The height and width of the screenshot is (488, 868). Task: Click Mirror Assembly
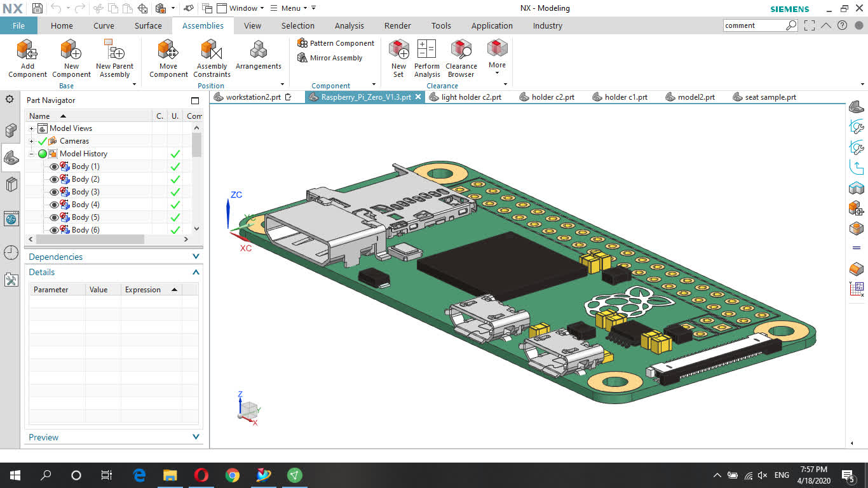click(330, 58)
